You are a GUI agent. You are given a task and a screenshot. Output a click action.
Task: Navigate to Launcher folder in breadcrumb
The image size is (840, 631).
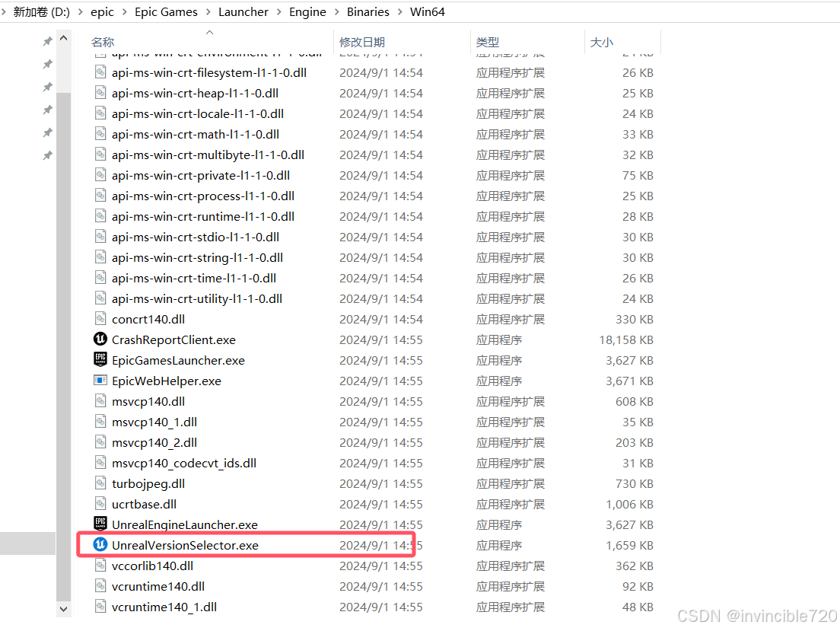coord(243,11)
